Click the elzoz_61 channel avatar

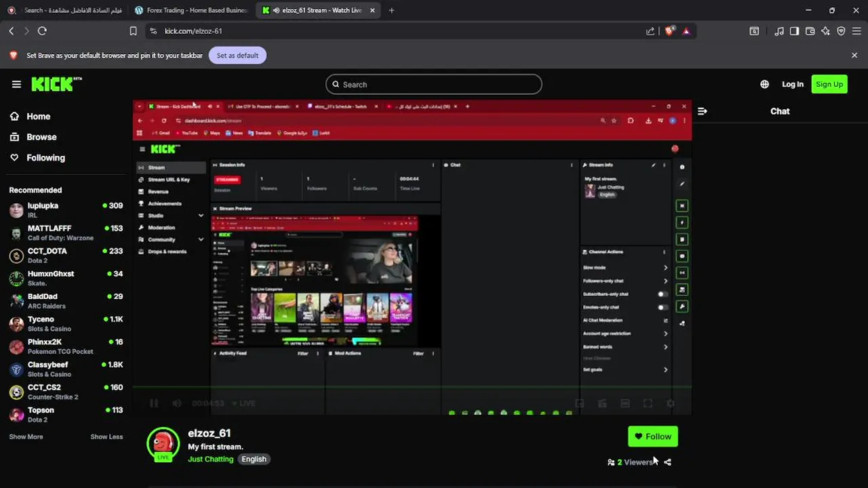coord(163,444)
